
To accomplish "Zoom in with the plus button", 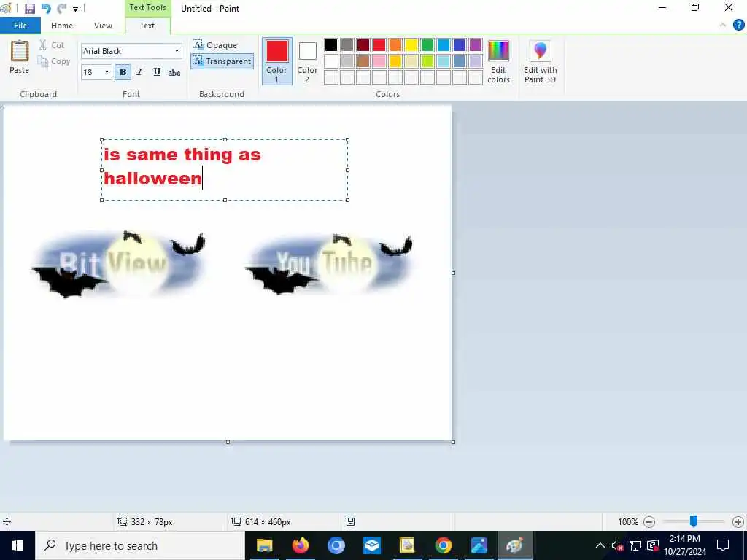I will 738,522.
